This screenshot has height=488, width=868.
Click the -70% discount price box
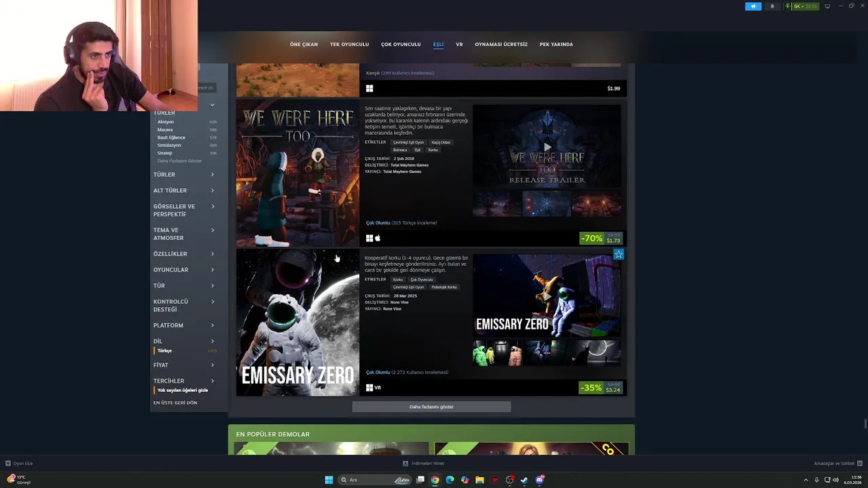point(601,238)
